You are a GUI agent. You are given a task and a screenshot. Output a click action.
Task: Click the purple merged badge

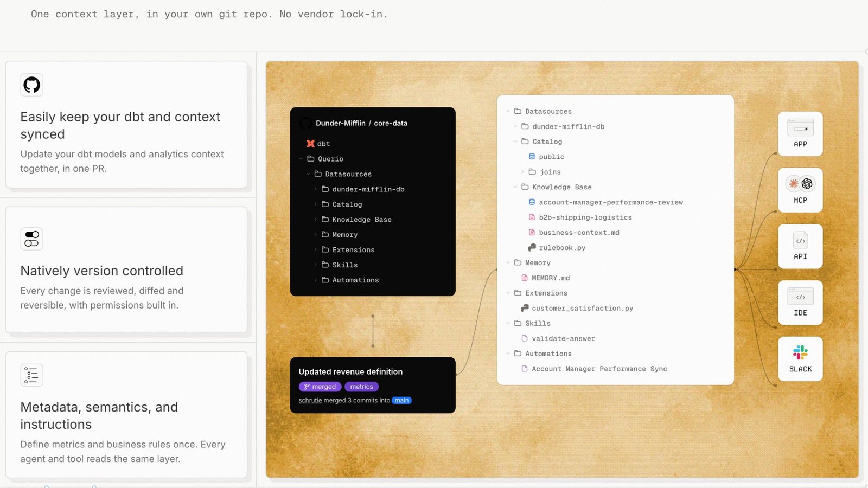pos(320,387)
